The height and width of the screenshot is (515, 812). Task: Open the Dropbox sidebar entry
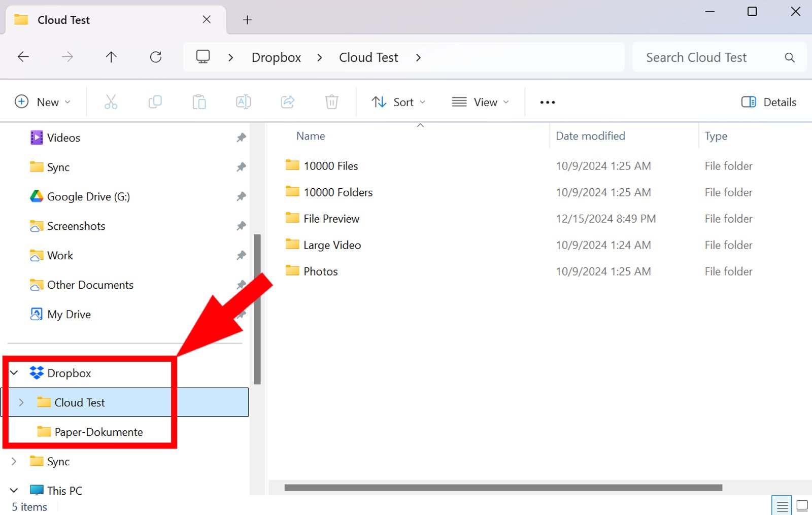(x=69, y=373)
